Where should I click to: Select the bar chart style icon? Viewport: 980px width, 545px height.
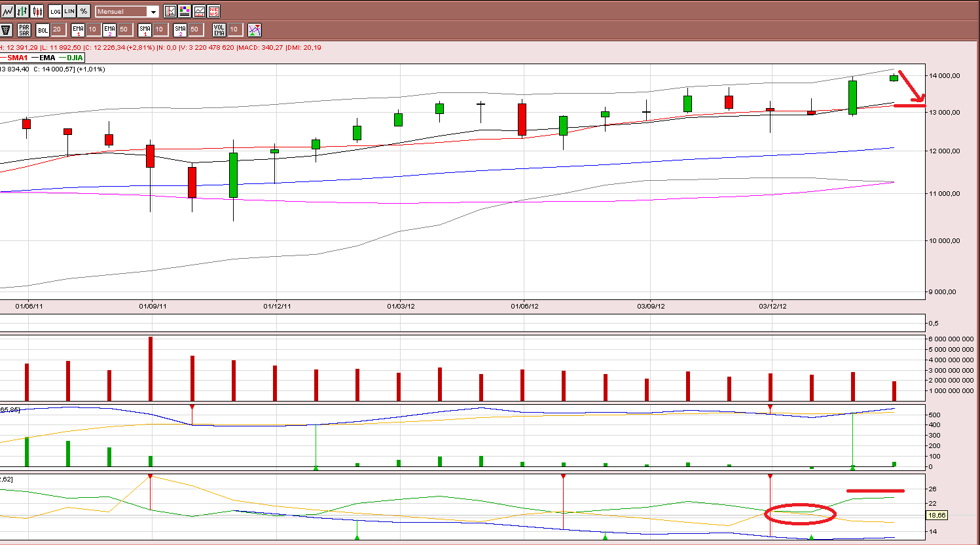coord(22,11)
